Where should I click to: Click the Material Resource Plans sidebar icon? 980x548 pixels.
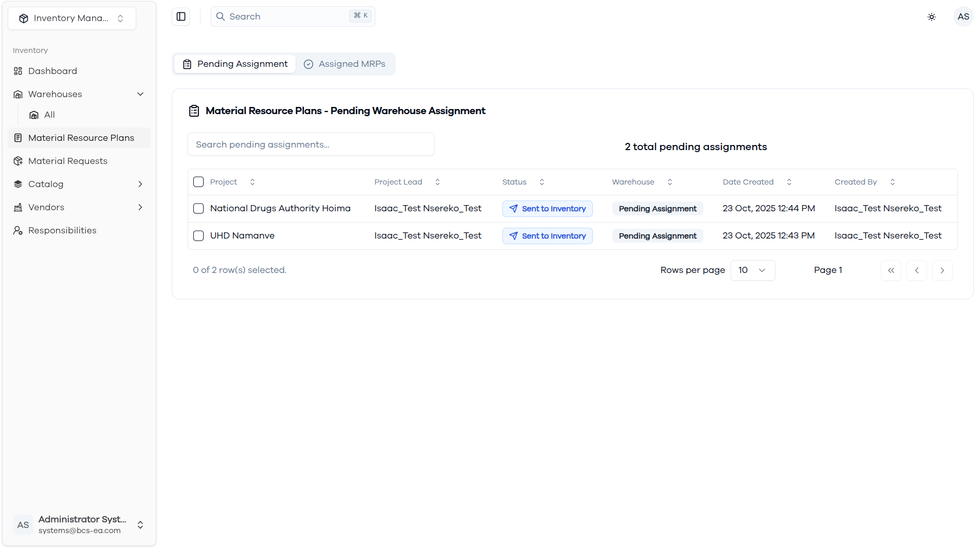click(x=18, y=138)
